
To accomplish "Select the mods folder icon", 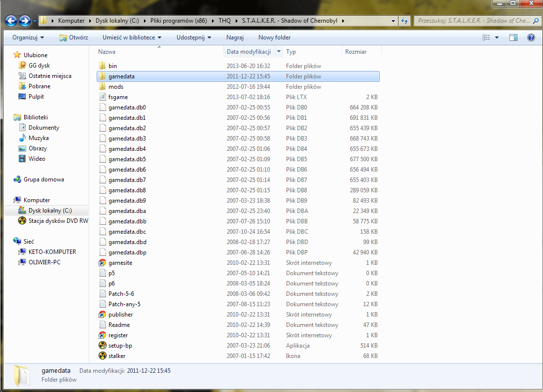I will point(103,87).
